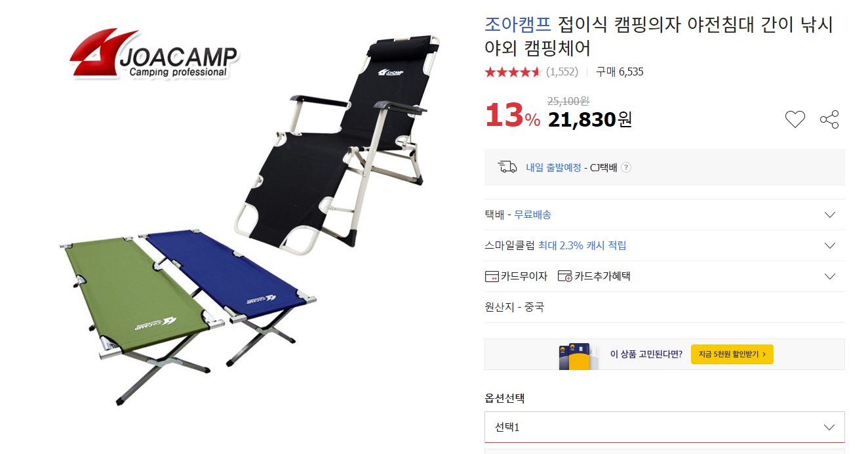The image size is (868, 454).
Task: Click the red star rating
Action: click(513, 72)
